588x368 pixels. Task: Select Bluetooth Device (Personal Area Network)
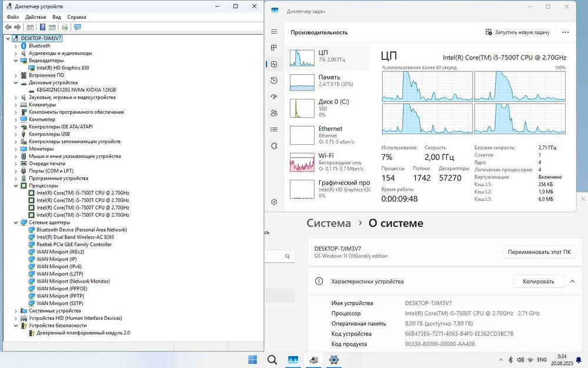(x=81, y=230)
